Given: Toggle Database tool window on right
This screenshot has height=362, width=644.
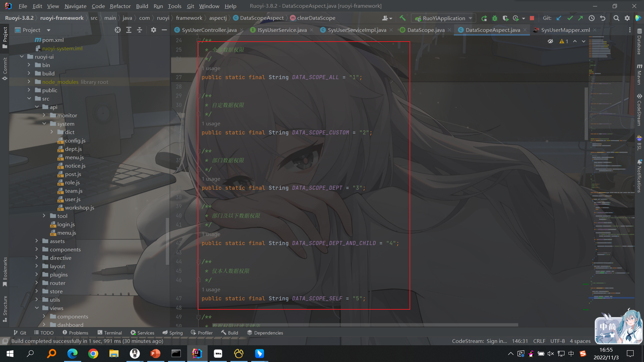Looking at the screenshot, I should [x=639, y=42].
